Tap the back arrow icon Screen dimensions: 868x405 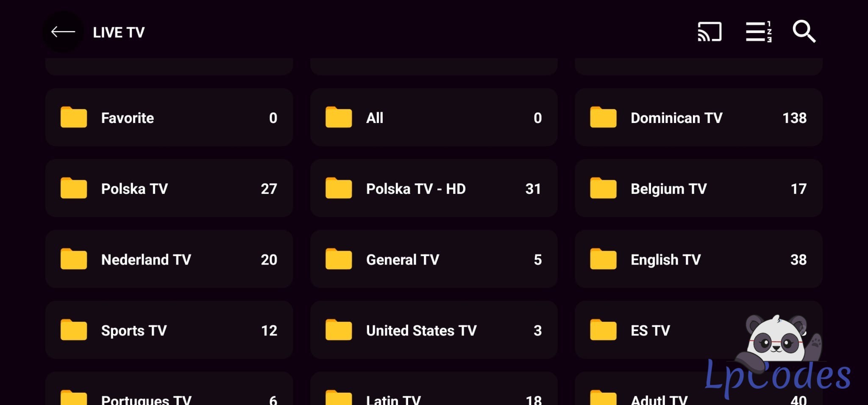pyautogui.click(x=63, y=32)
